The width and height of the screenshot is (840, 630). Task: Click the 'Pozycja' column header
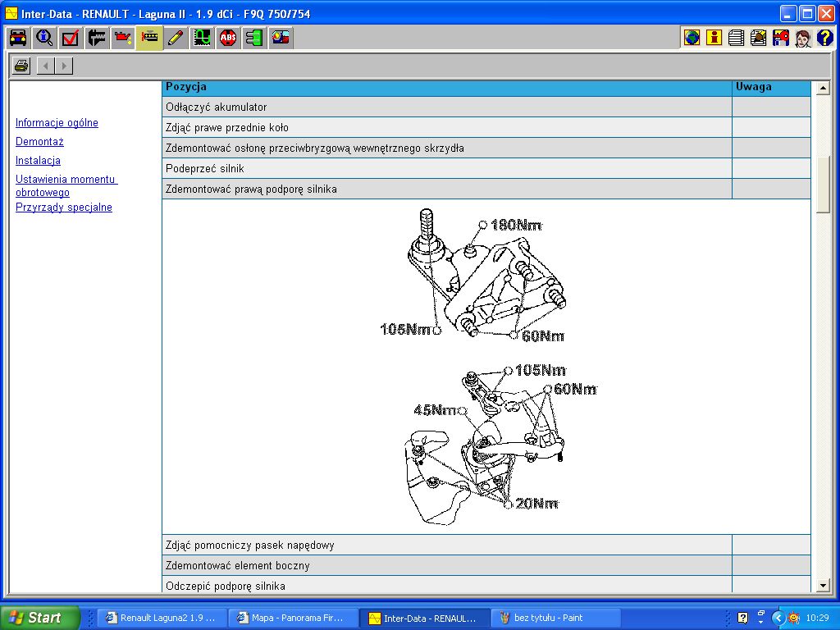click(x=447, y=88)
